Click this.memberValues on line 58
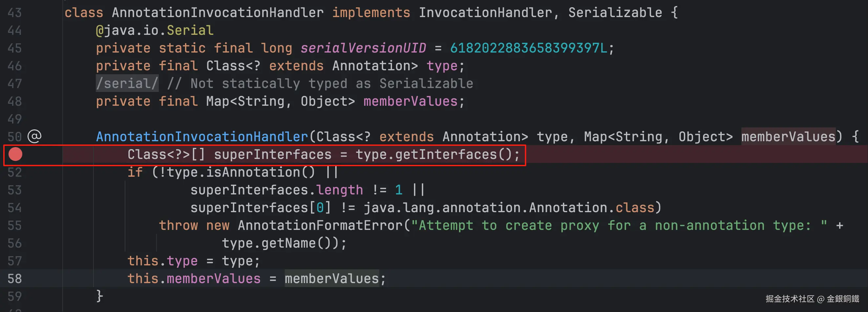The height and width of the screenshot is (312, 868). click(194, 279)
